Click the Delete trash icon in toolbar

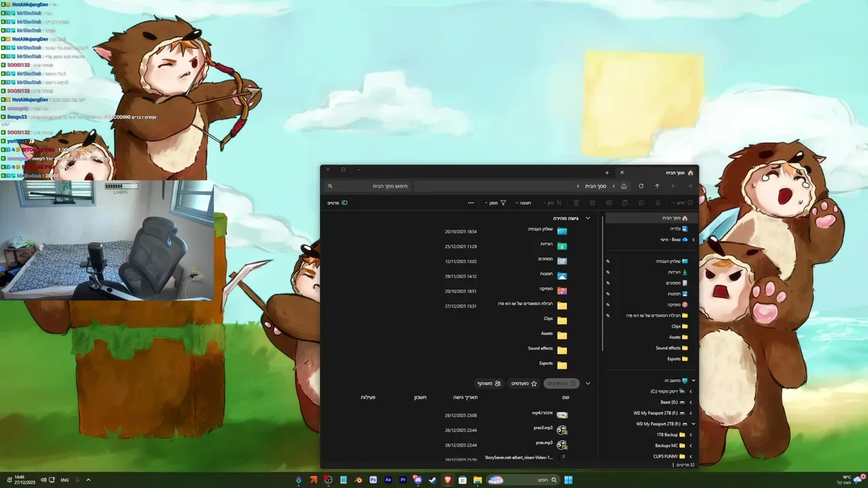coord(576,203)
